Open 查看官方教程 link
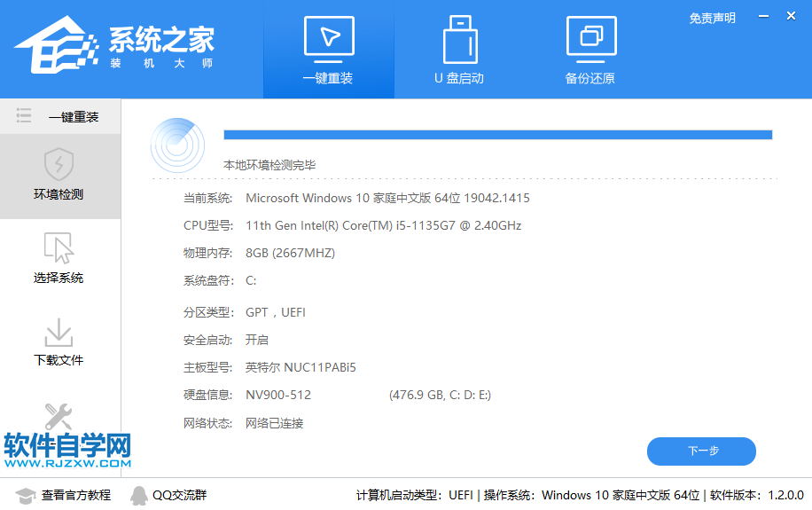Screen dimensions: 812x510 click(x=76, y=496)
